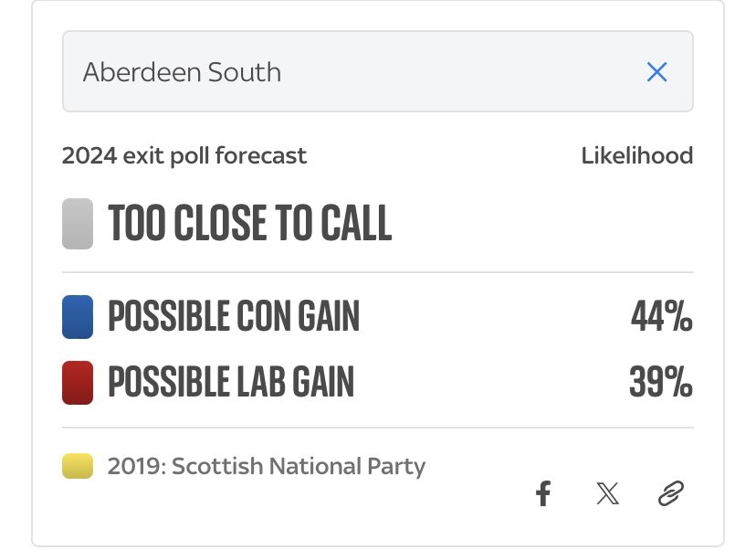
Task: Clear the Aberdeen South search with X
Action: (656, 72)
